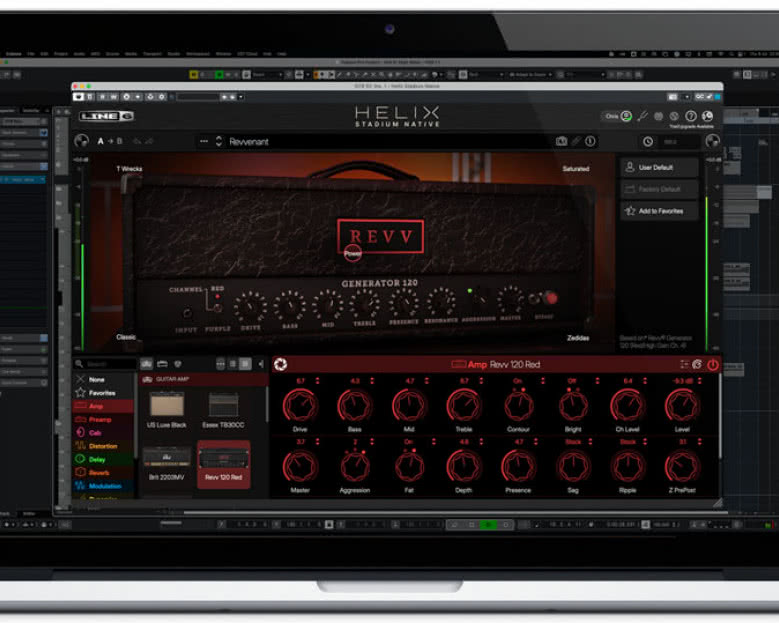Enable the R read automation button

click(x=102, y=97)
